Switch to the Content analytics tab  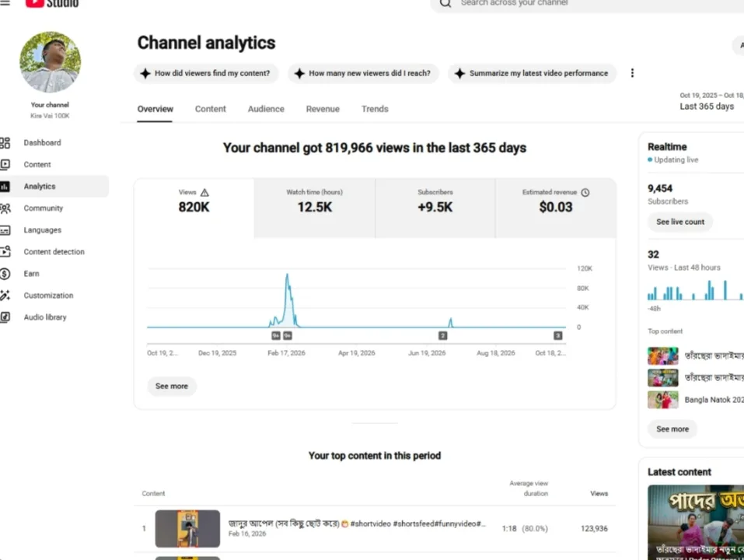click(210, 109)
